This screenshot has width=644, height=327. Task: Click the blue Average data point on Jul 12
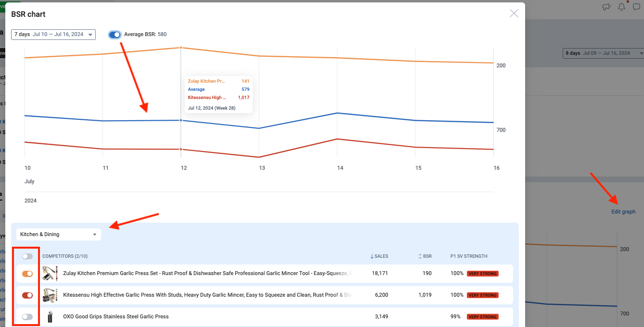(x=181, y=120)
